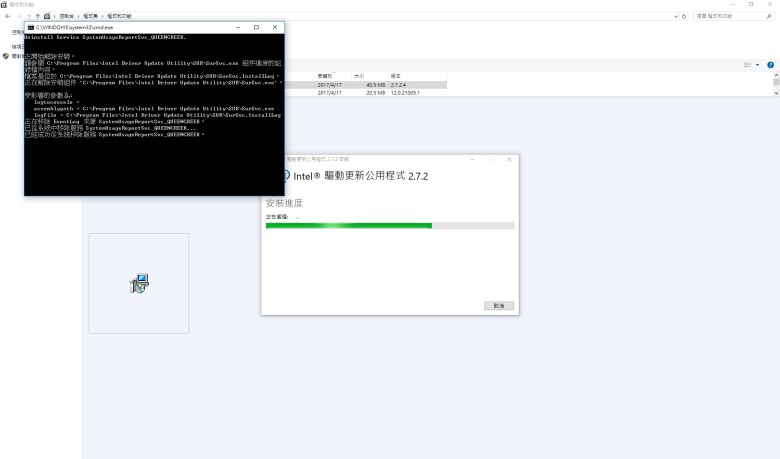Expand the address bar history dropdown
Viewport: 780px width, 459px height.
pyautogui.click(x=676, y=16)
